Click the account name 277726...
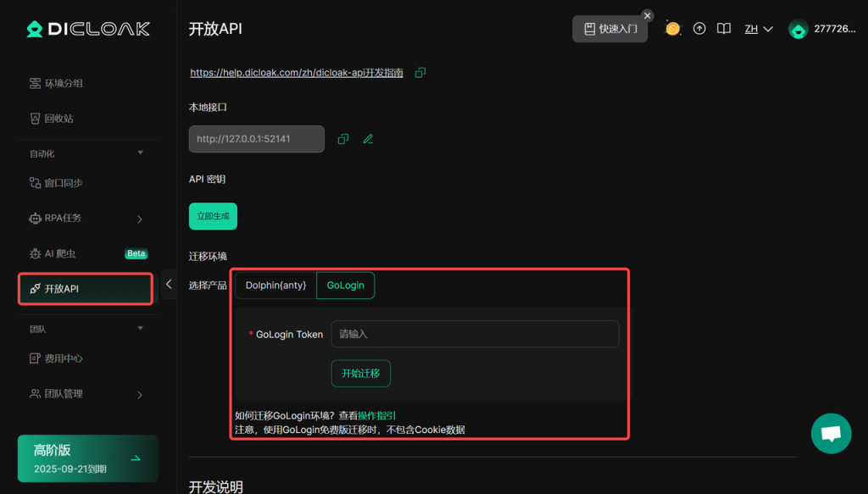Viewport: 868px width, 494px height. [834, 29]
